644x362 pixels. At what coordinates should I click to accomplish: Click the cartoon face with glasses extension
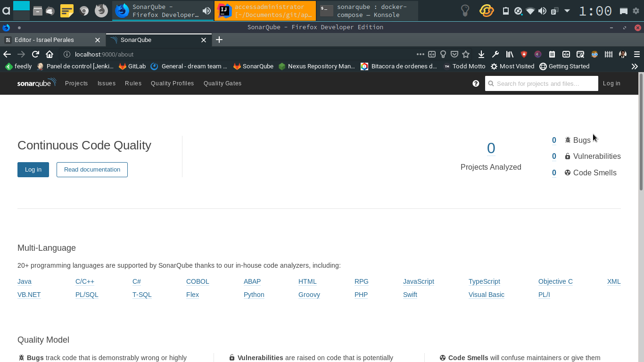pos(594,54)
